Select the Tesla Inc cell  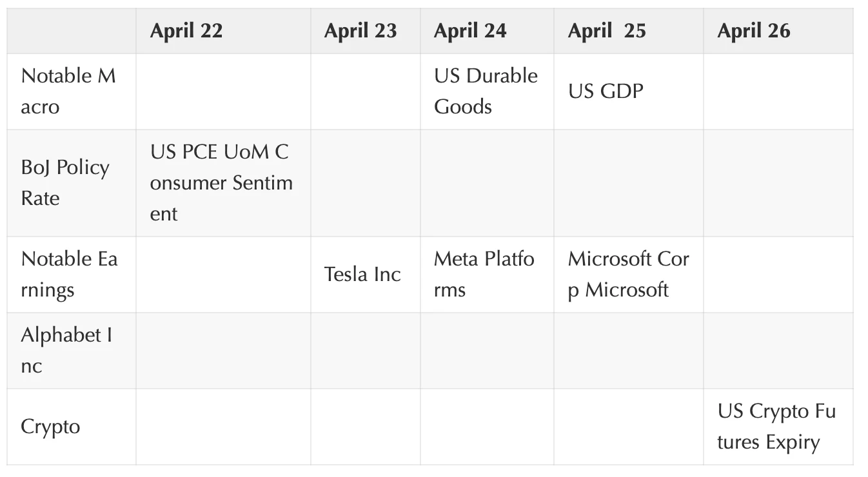[362, 274]
